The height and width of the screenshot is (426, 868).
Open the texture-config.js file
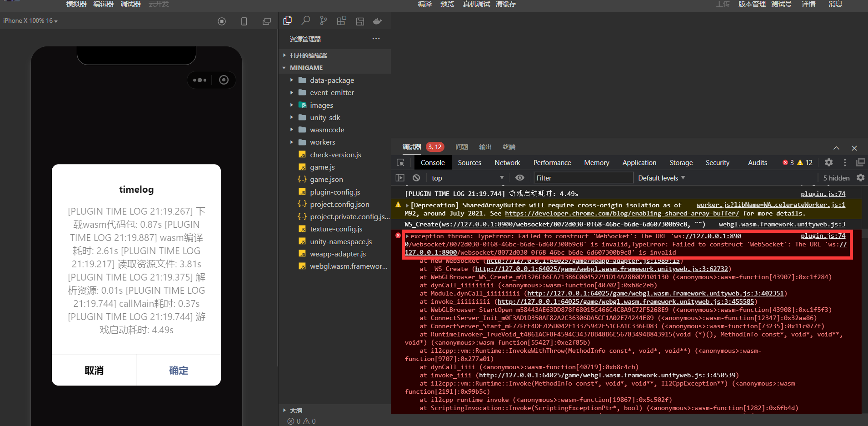click(336, 229)
